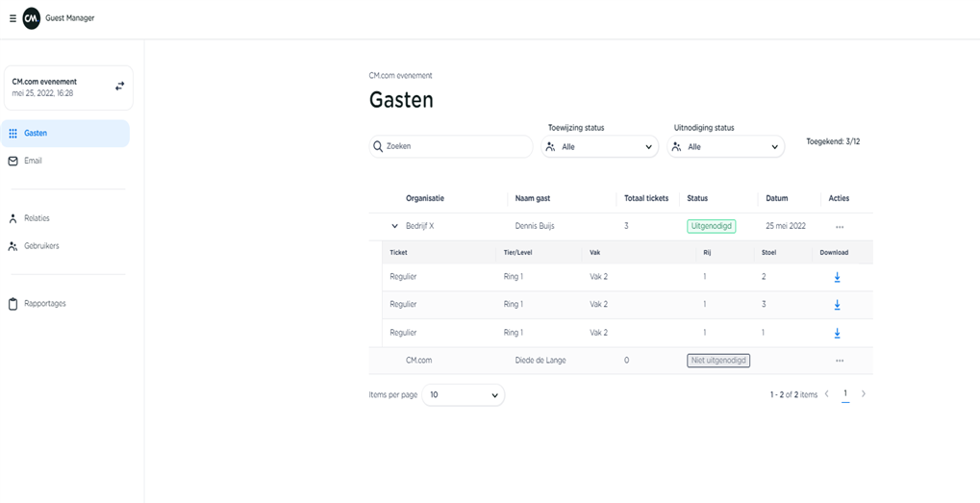This screenshot has width=980, height=503.
Task: Select page 1 in pagination
Action: pos(845,393)
